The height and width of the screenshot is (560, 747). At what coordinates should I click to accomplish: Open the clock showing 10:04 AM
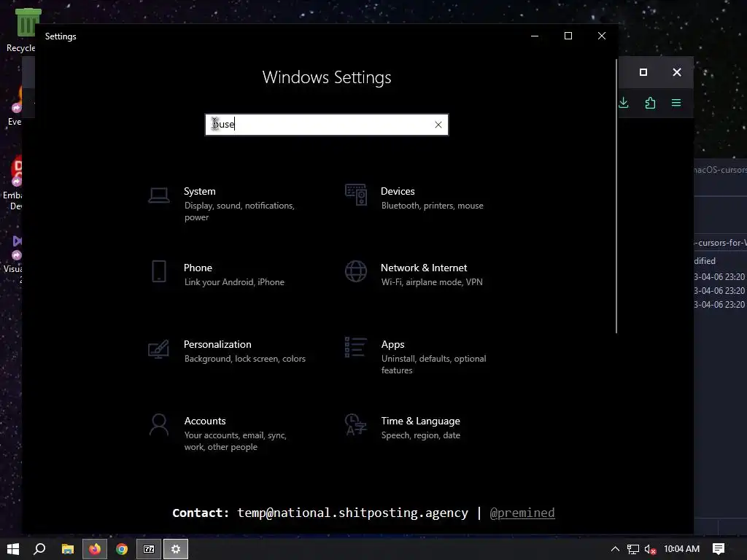pyautogui.click(x=682, y=549)
